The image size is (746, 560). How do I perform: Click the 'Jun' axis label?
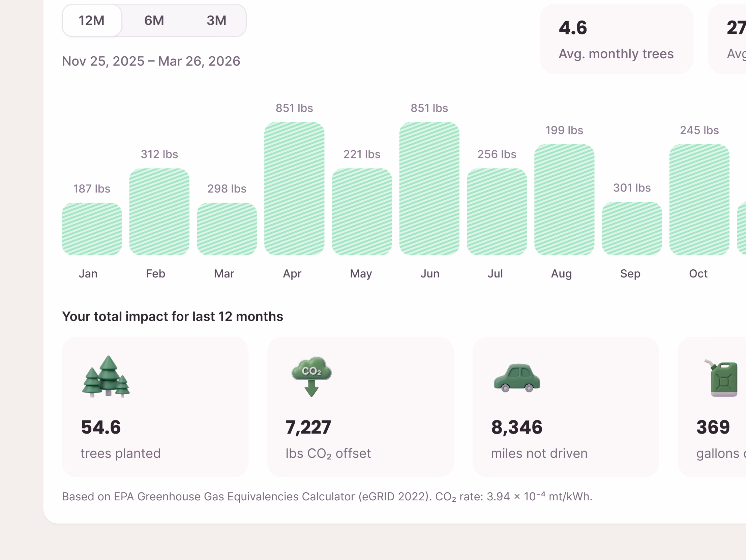coord(430,273)
